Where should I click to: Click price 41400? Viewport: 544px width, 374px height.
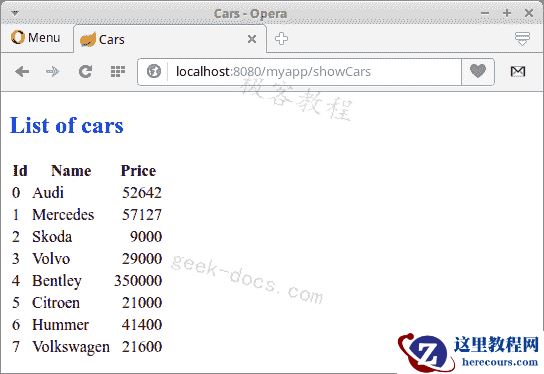[x=142, y=325]
